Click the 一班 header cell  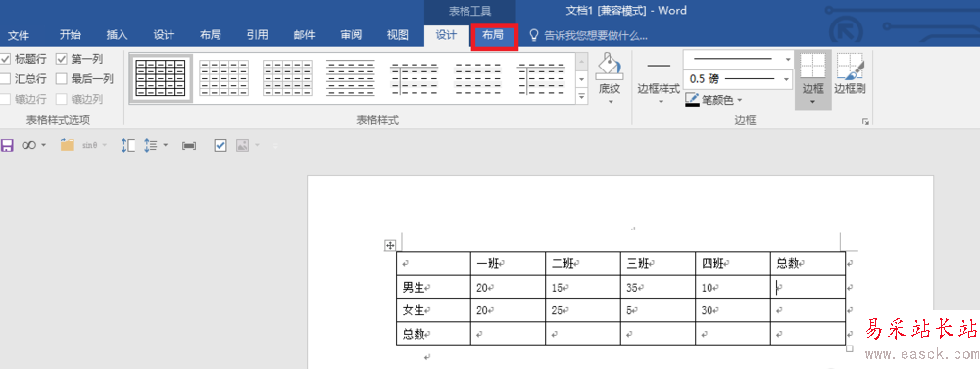[x=508, y=263]
